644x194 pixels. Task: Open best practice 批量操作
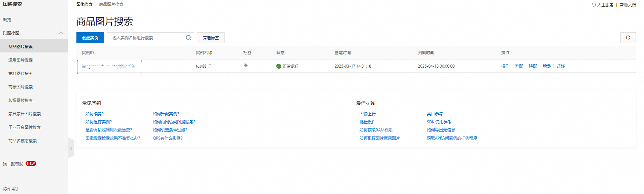[368, 122]
